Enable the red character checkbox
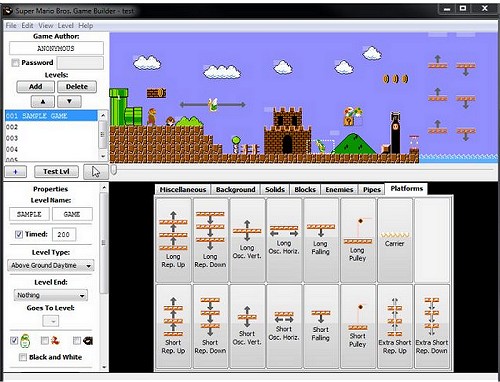Image resolution: width=500 pixels, height=382 pixels. point(44,340)
